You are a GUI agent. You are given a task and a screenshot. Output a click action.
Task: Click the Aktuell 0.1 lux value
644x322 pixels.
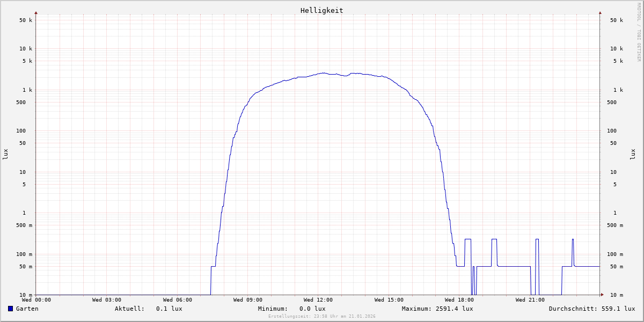coord(169,309)
